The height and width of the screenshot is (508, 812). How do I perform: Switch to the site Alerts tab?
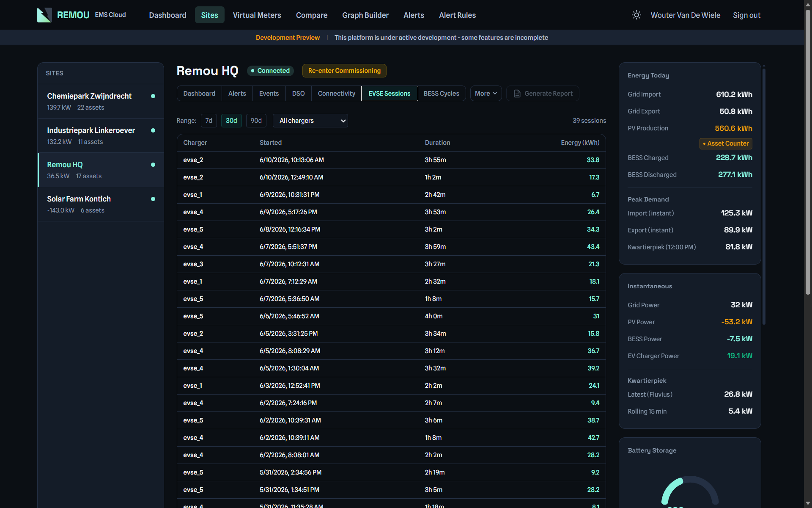pos(237,94)
